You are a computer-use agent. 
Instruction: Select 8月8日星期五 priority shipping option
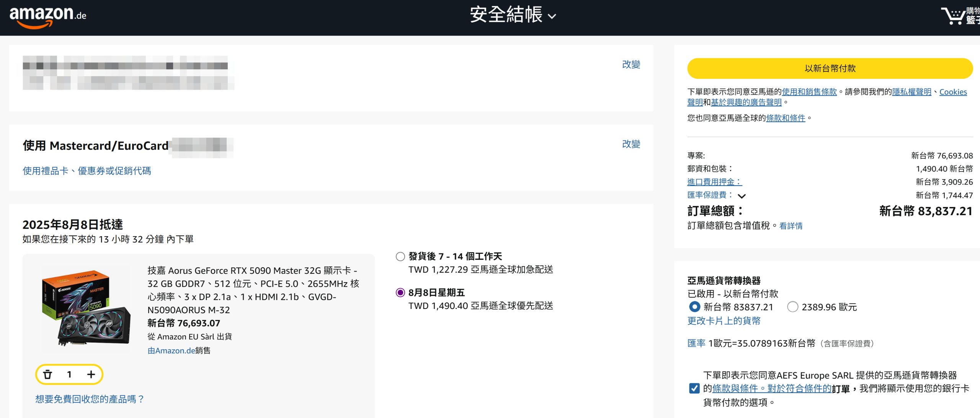click(x=400, y=293)
